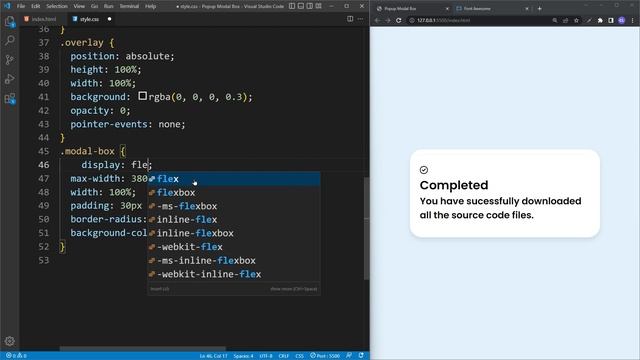Open the Explorer view in activity bar

pyautogui.click(x=9, y=21)
